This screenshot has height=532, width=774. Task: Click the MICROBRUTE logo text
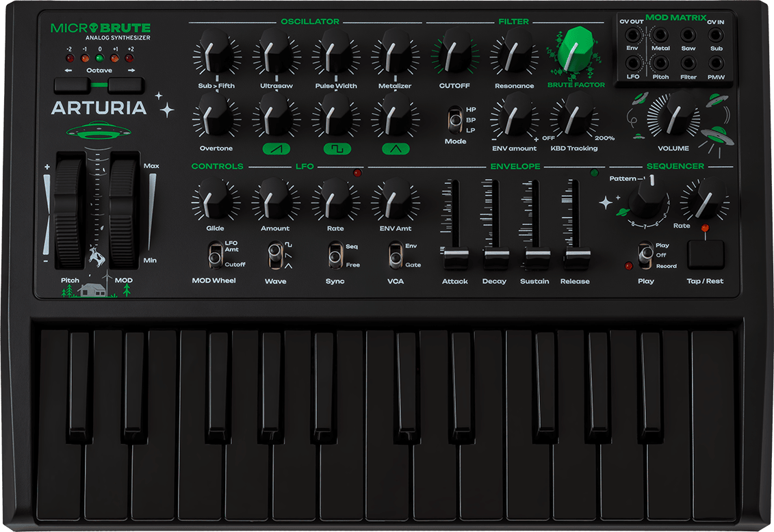click(x=101, y=27)
